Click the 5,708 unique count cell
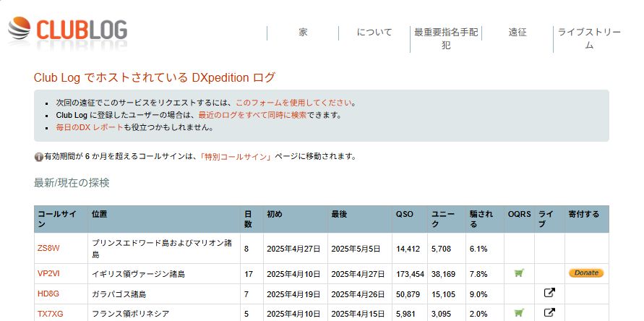The width and height of the screenshot is (644, 321). (447, 248)
